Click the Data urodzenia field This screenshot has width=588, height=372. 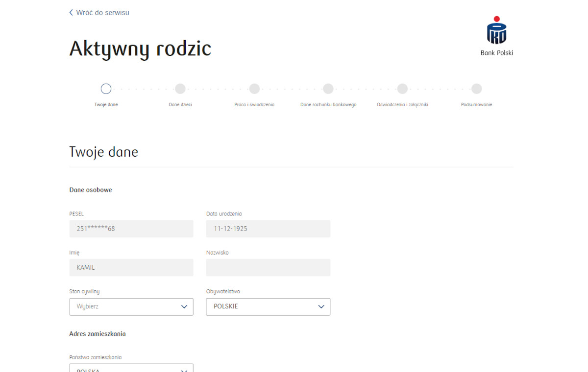pyautogui.click(x=268, y=229)
